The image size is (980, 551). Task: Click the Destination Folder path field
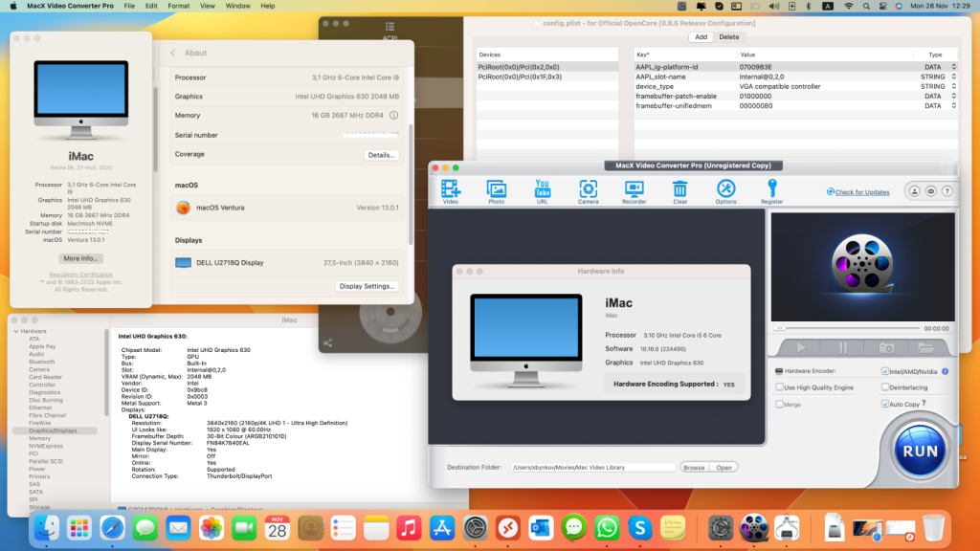pyautogui.click(x=593, y=468)
